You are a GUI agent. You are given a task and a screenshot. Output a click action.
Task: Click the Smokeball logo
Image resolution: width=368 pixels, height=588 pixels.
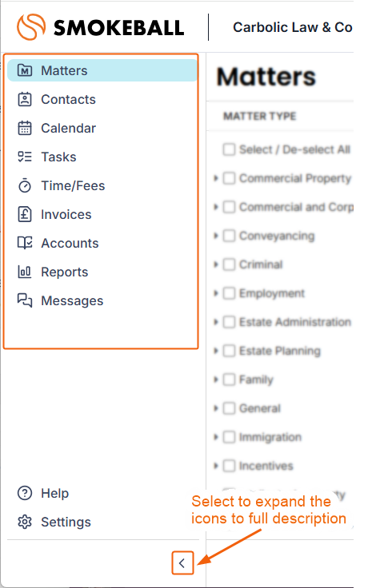click(x=100, y=27)
